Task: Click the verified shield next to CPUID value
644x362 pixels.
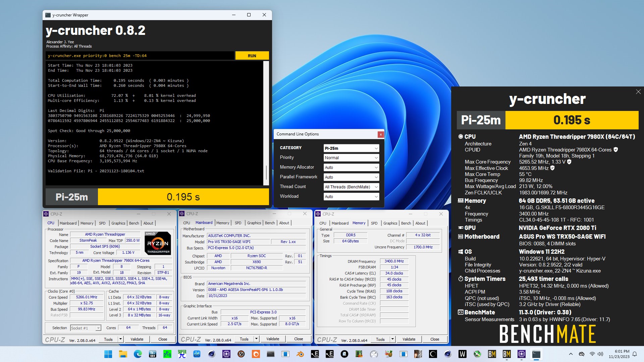Action: (616, 150)
